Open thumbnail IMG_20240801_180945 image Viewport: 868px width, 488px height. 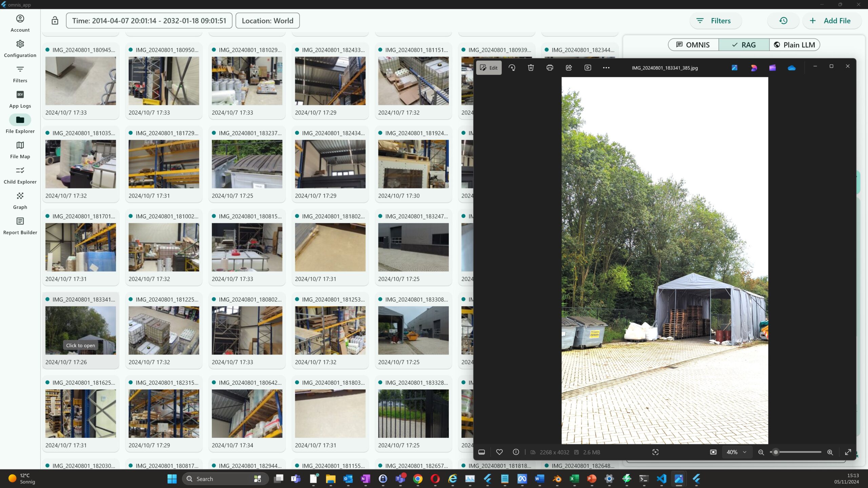(81, 81)
